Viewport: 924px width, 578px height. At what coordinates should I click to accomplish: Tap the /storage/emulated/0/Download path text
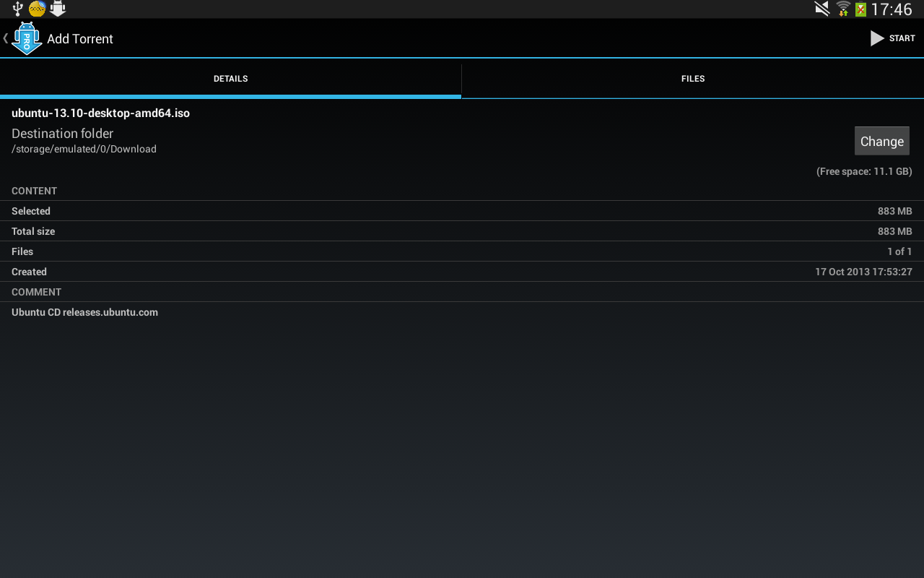tap(84, 149)
